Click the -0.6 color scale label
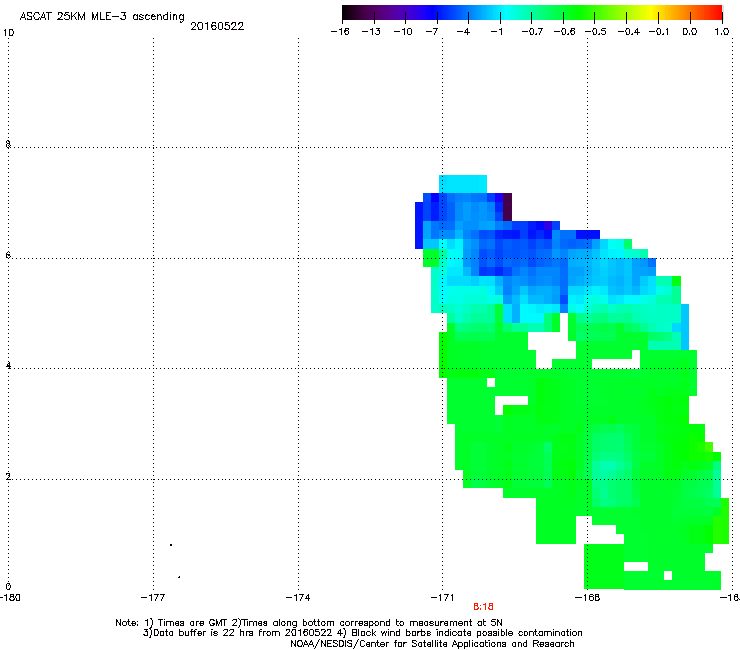The width and height of the screenshot is (740, 650). (x=564, y=32)
